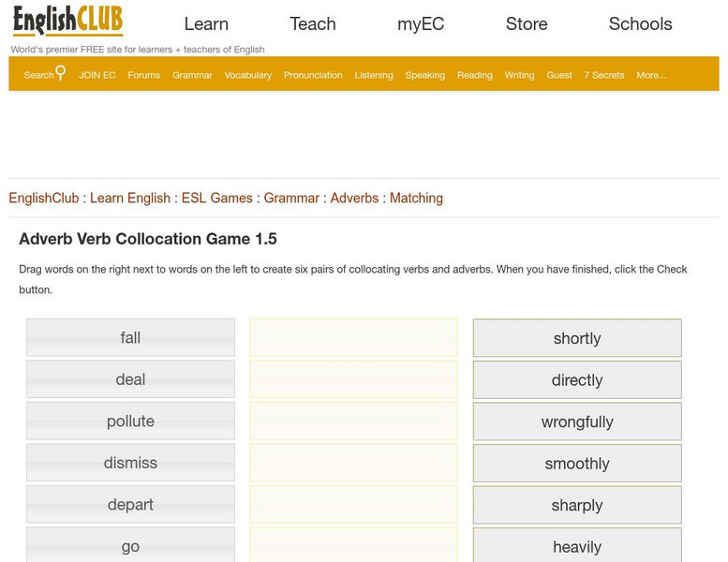Click the empty drop slot beside 'go'
The width and height of the screenshot is (728, 562).
pos(353,545)
